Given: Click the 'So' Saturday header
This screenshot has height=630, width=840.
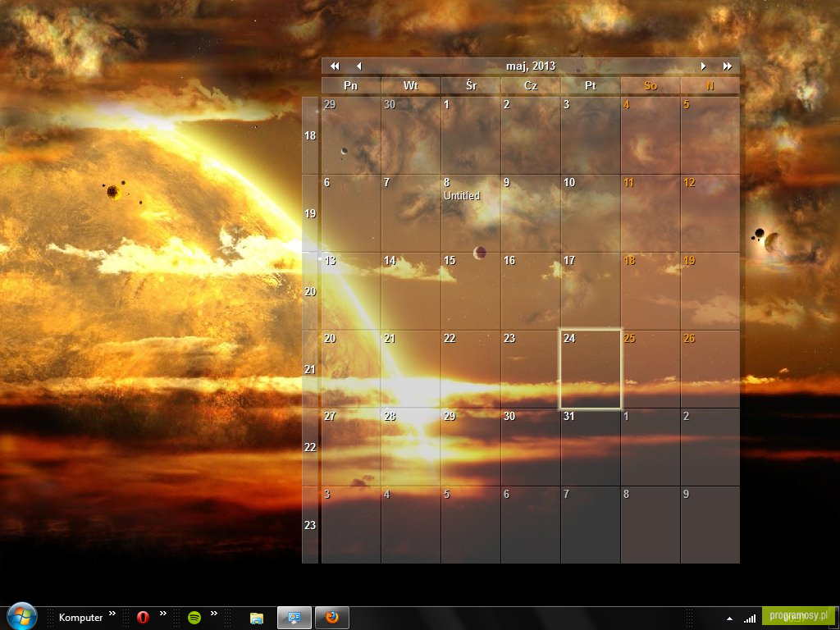Looking at the screenshot, I should tap(651, 85).
